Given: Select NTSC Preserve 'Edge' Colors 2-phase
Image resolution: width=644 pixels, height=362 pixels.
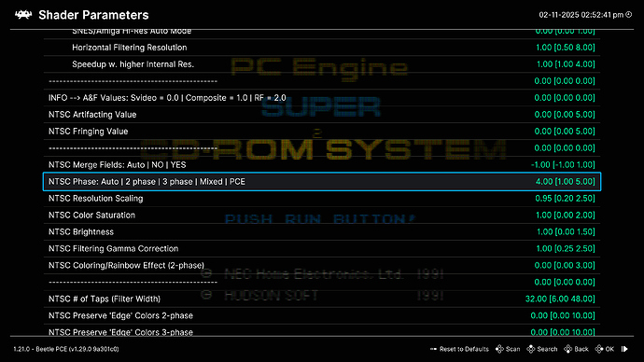Looking at the screenshot, I should point(322,315).
